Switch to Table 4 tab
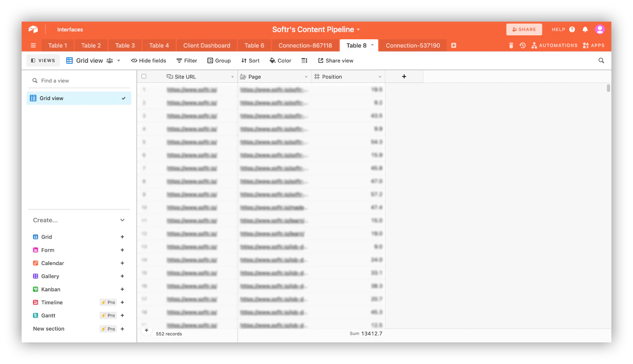 point(159,46)
